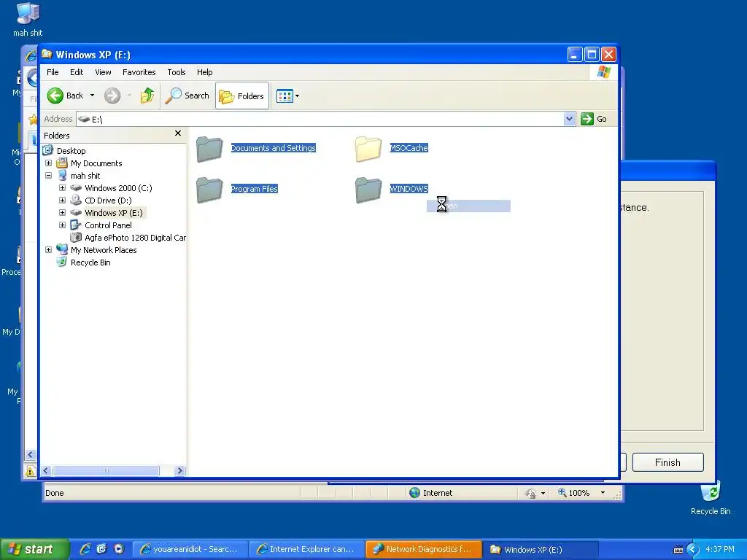The image size is (747, 560).
Task: Click the Documents and Settings folder icon
Action: tap(209, 149)
